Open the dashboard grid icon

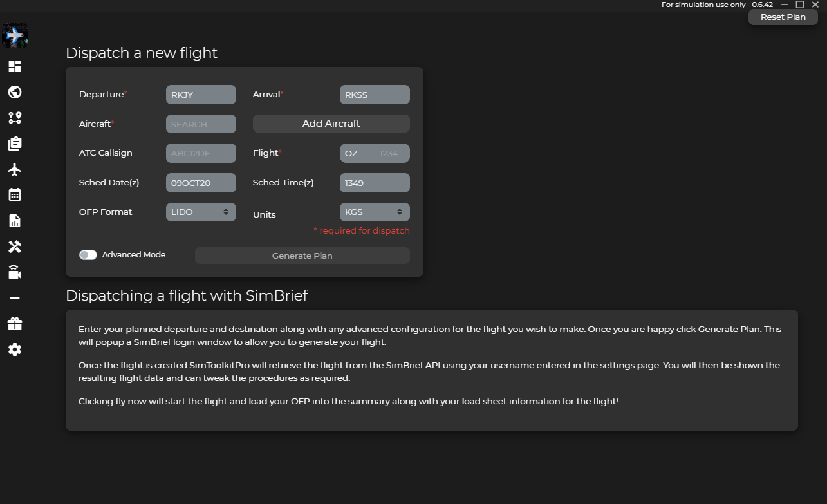[15, 66]
